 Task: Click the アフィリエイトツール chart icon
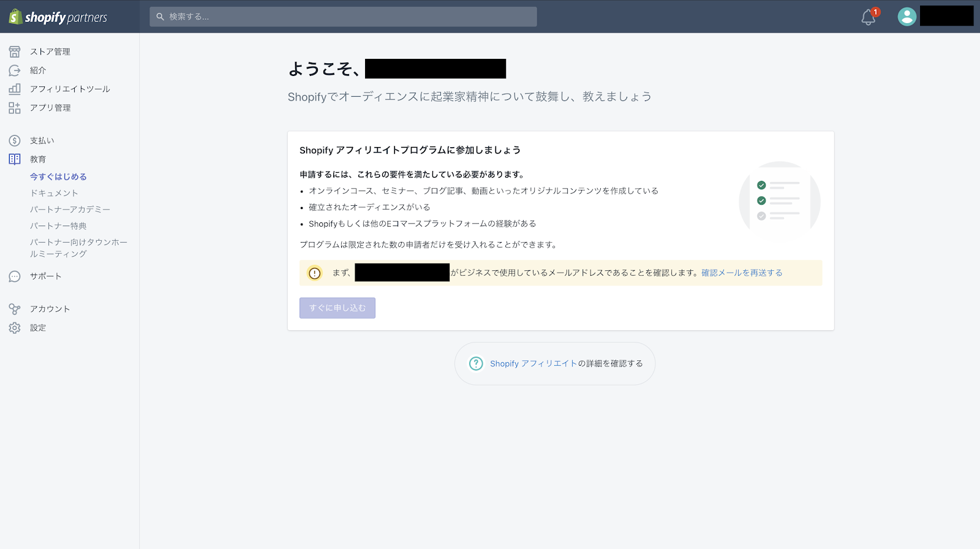pos(15,89)
